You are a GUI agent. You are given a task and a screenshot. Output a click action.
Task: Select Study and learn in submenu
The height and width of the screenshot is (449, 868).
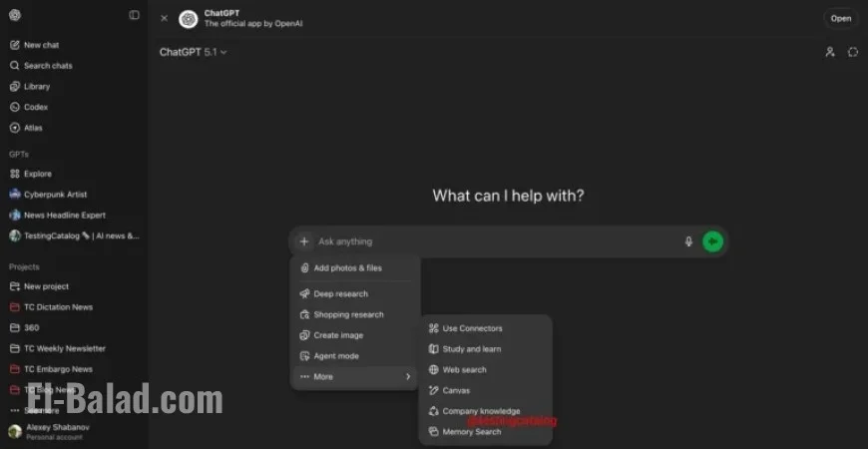[486, 349]
